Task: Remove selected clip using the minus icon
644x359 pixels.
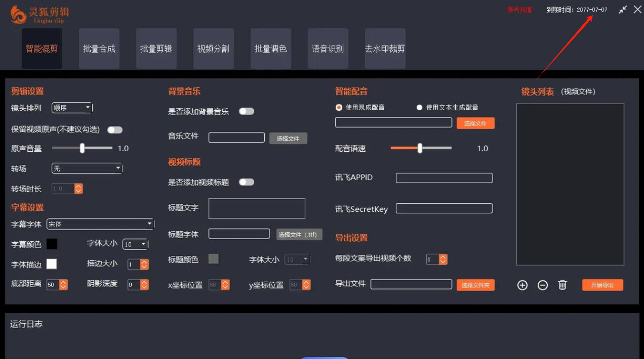Action: 542,285
